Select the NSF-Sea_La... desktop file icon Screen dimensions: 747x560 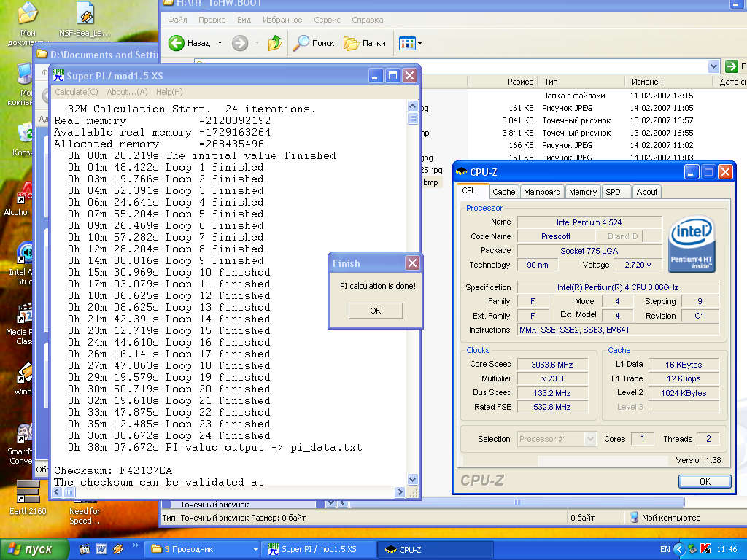[x=85, y=20]
